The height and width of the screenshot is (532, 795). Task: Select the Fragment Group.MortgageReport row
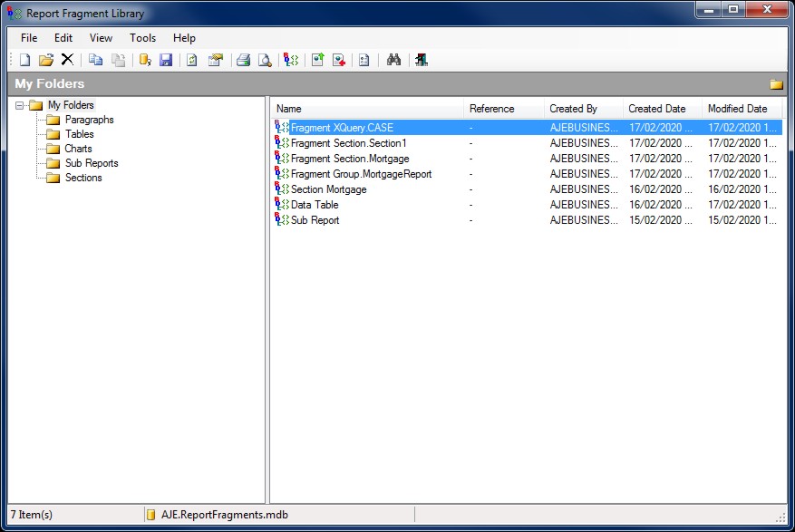(x=361, y=173)
